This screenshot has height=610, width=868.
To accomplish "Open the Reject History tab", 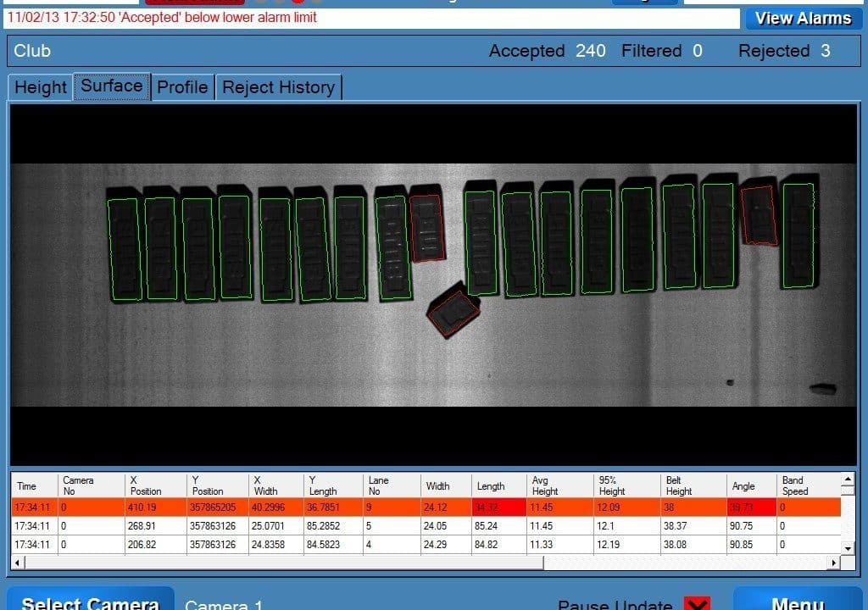I will coord(278,87).
